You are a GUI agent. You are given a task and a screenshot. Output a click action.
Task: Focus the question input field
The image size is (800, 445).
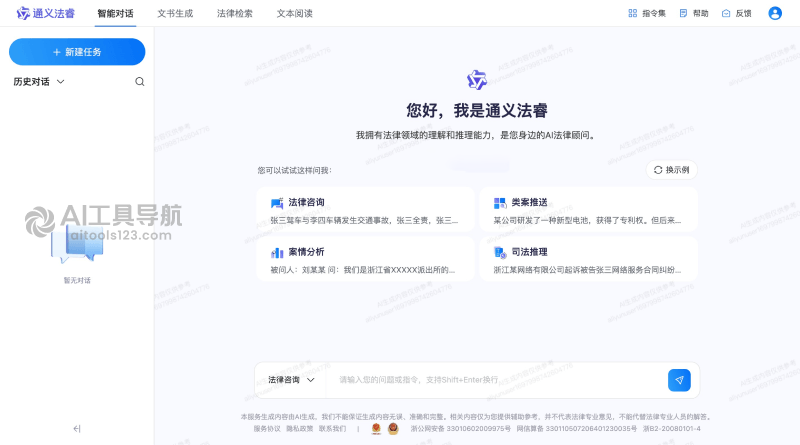(x=497, y=380)
